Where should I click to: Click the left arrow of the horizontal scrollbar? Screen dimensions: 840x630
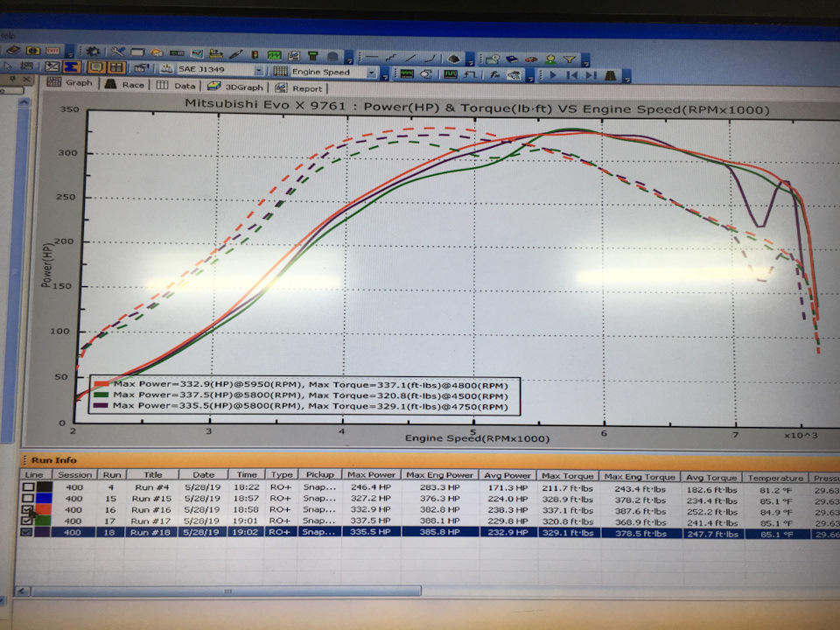(x=22, y=591)
